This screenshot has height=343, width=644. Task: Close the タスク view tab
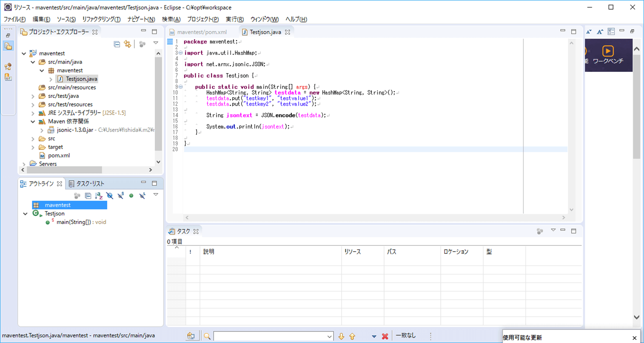pos(196,232)
